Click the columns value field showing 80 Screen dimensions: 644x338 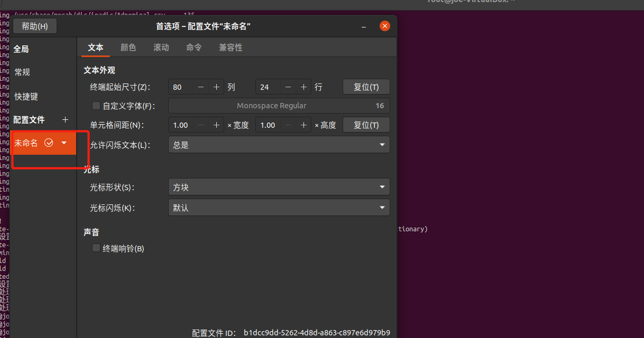(x=181, y=87)
